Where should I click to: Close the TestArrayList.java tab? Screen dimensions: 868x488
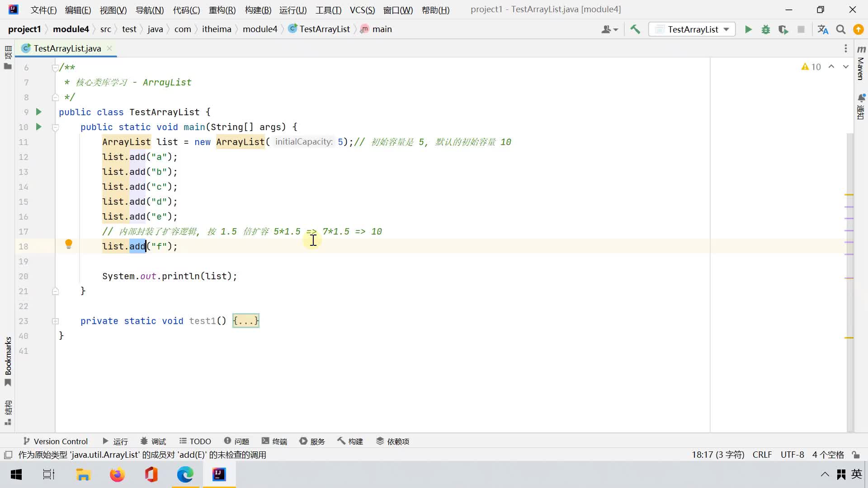pyautogui.click(x=109, y=48)
